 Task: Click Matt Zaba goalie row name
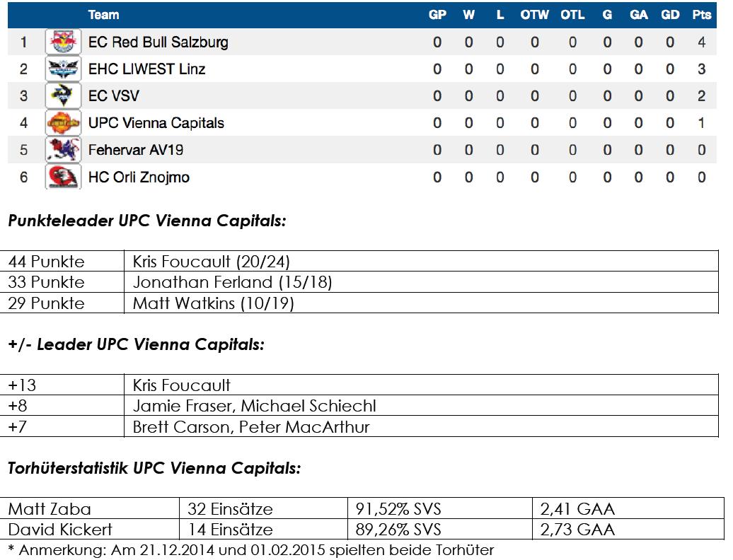(50, 508)
